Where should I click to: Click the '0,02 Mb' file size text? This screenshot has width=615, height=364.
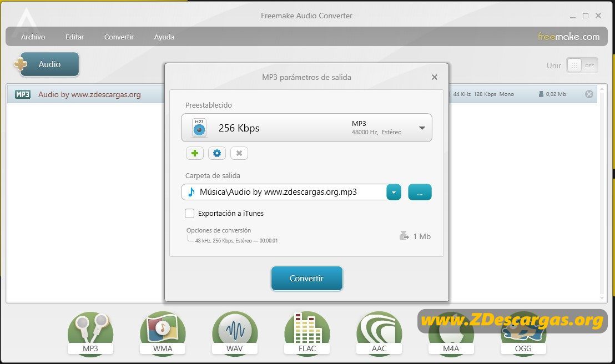[556, 94]
